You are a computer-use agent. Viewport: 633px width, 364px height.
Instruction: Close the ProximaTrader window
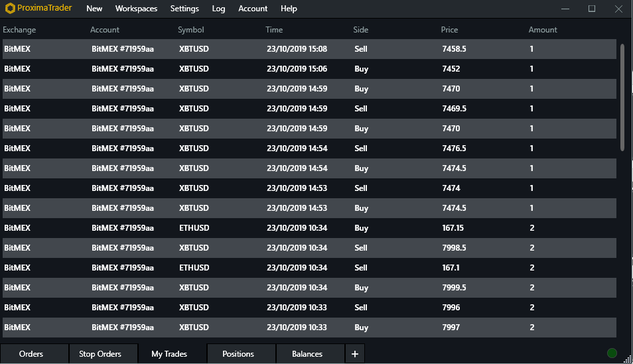(x=618, y=9)
